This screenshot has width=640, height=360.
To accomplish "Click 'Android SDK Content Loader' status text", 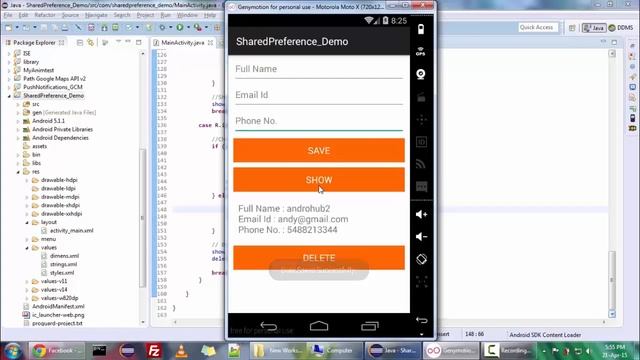I will point(545,335).
